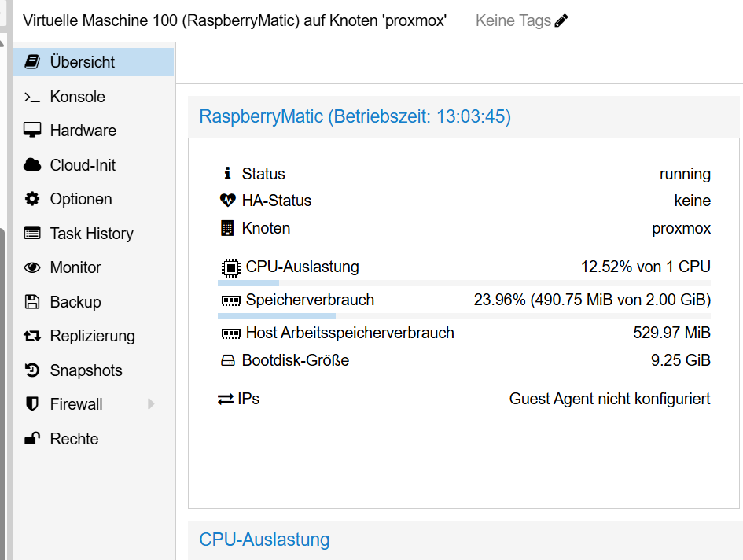Click the left vertical scrollbar
Viewport: 743px width, 560px height.
[3, 393]
